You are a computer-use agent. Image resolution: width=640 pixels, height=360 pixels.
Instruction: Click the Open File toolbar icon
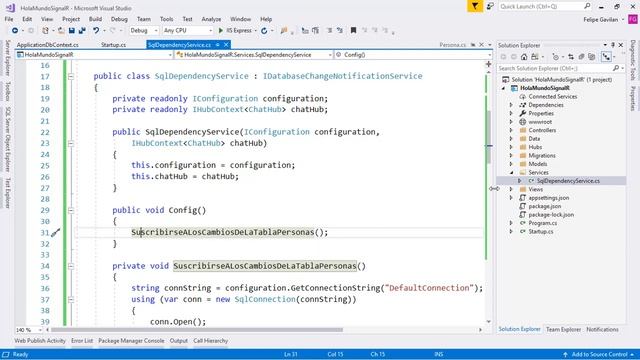pyautogui.click(x=61, y=31)
